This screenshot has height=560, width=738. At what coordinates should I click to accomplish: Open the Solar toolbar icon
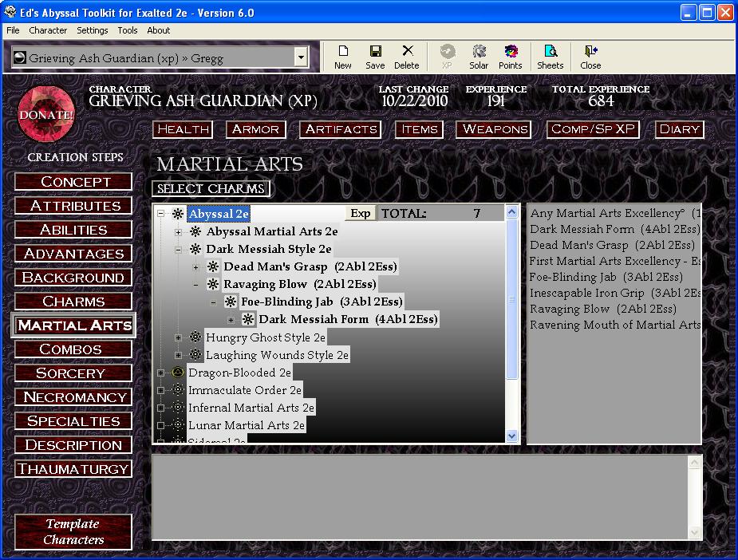click(480, 51)
